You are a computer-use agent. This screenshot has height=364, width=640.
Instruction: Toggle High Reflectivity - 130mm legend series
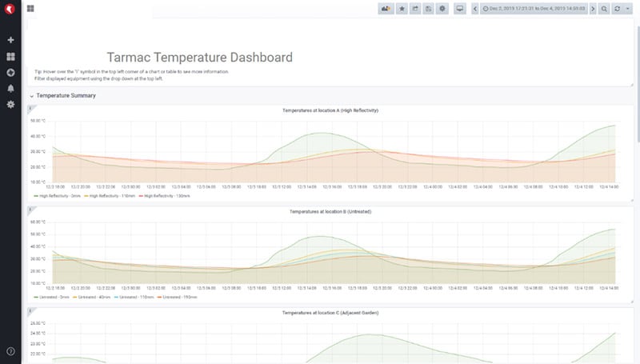tap(164, 195)
